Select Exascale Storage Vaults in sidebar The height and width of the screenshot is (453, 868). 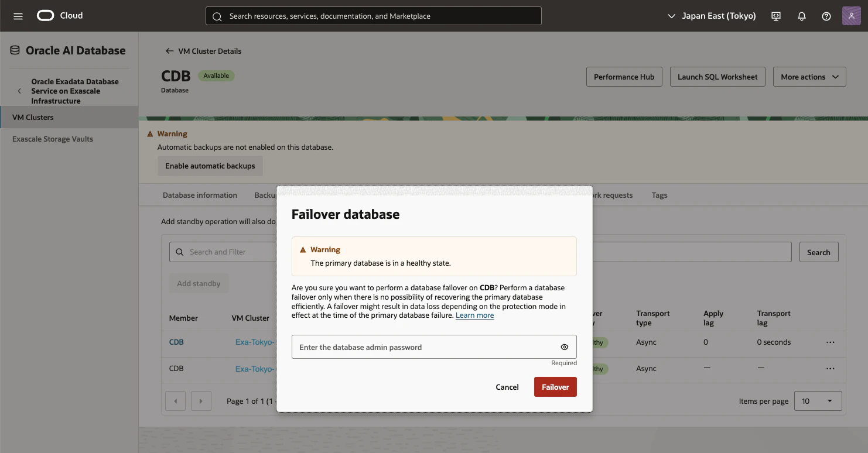[53, 139]
